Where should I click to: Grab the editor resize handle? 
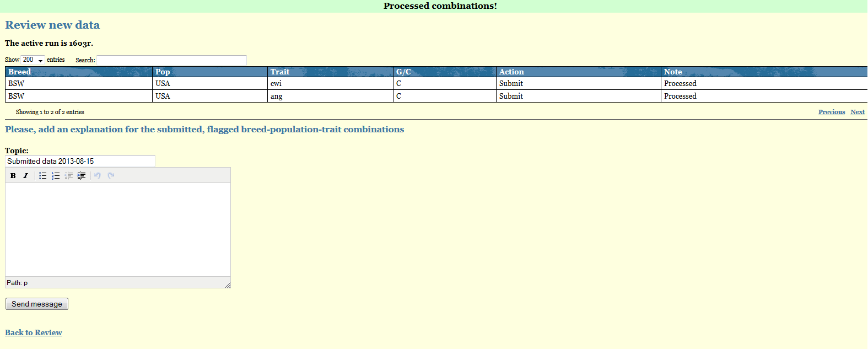pyautogui.click(x=228, y=285)
